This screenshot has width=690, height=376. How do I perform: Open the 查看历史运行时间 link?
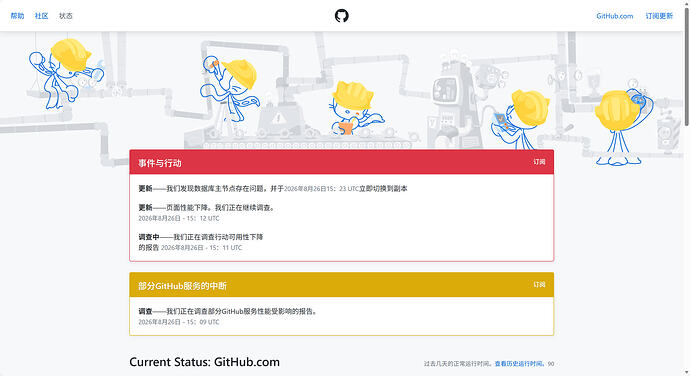click(518, 364)
